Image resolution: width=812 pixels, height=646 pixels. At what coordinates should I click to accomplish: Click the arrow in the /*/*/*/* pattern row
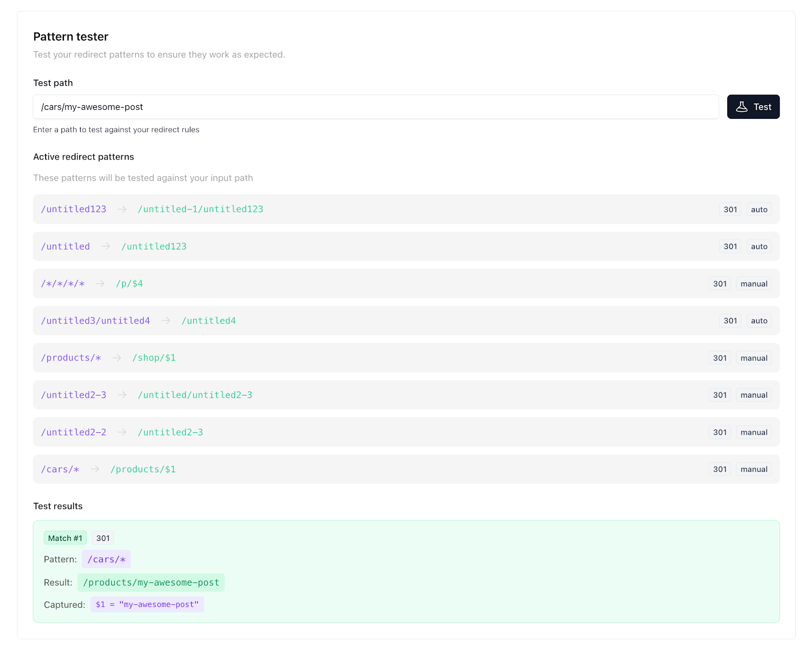tap(100, 283)
